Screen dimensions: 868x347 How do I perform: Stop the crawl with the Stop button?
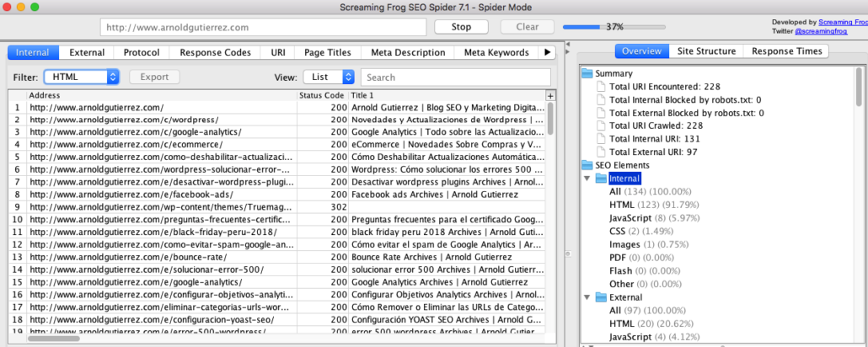461,27
